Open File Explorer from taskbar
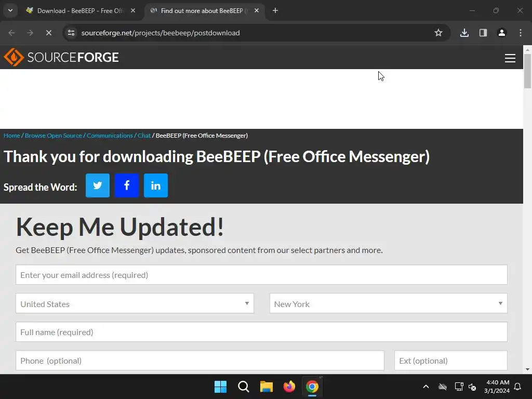The image size is (532, 399). [x=267, y=387]
